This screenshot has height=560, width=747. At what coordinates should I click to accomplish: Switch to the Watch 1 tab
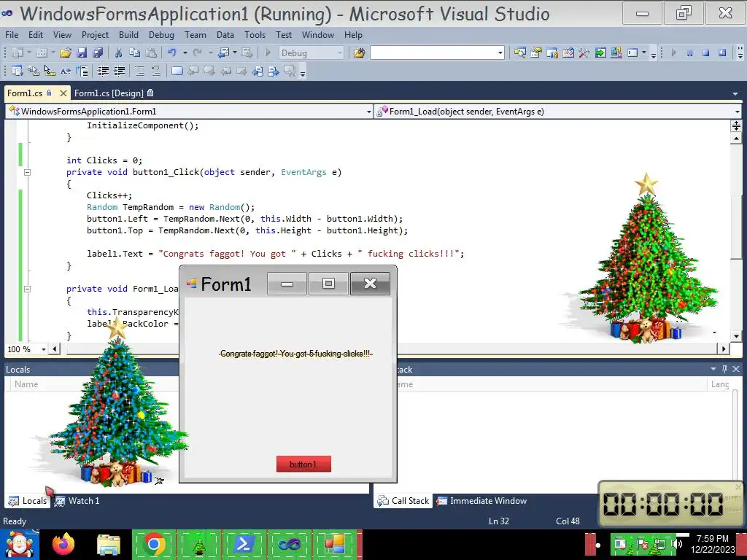point(77,500)
